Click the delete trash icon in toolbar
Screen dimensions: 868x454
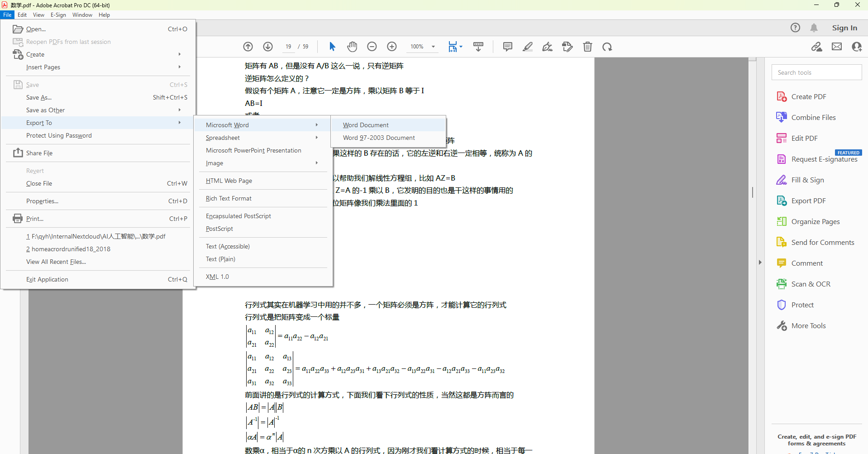tap(587, 47)
